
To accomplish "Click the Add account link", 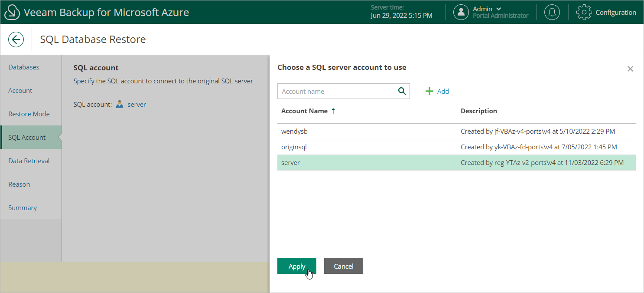I will click(x=443, y=91).
